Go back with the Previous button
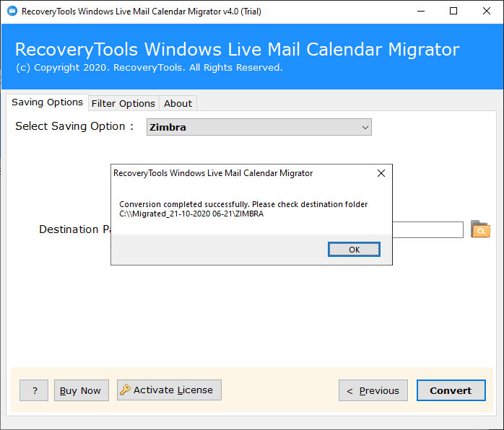 click(373, 390)
